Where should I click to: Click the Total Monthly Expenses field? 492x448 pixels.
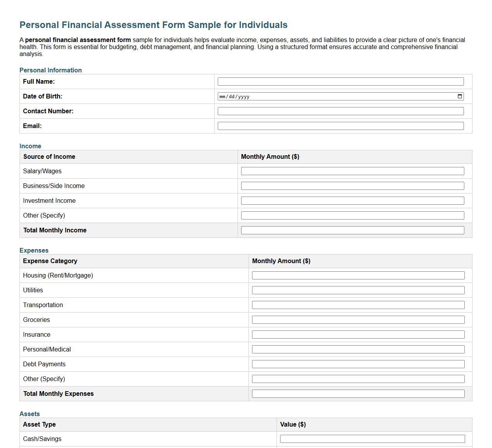[358, 394]
